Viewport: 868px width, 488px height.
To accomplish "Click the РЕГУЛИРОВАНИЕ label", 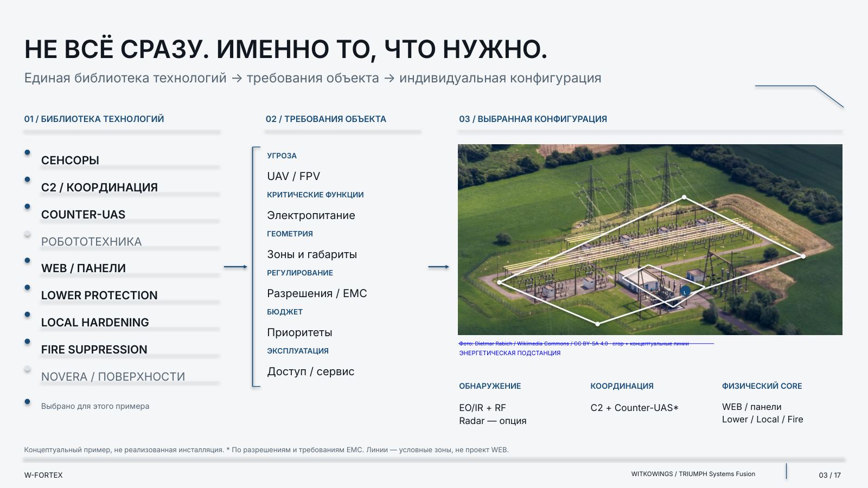I will (x=300, y=273).
